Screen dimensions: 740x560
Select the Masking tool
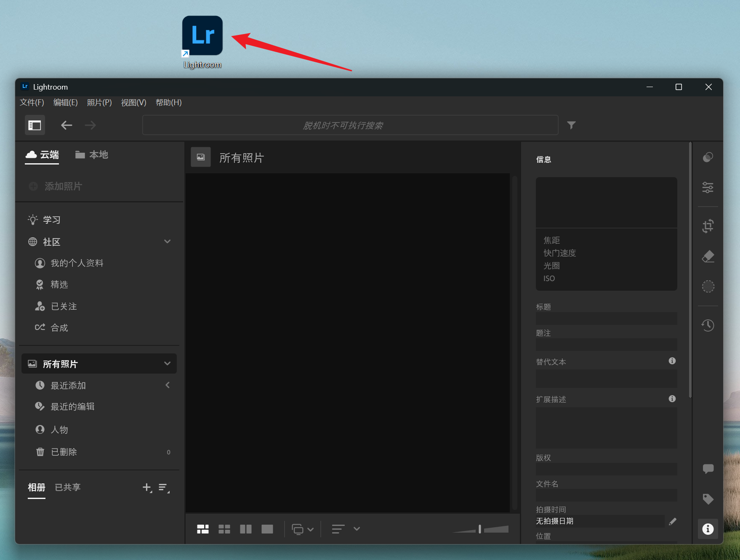[708, 287]
